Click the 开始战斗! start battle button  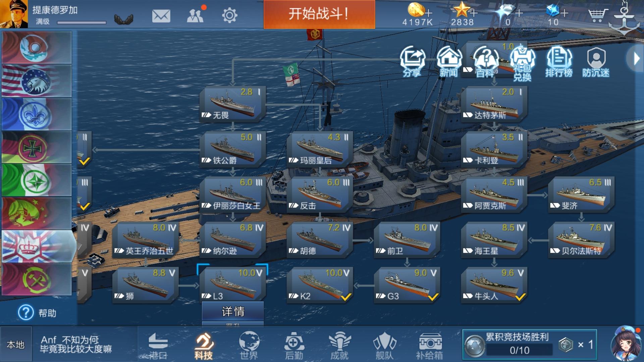(x=319, y=14)
